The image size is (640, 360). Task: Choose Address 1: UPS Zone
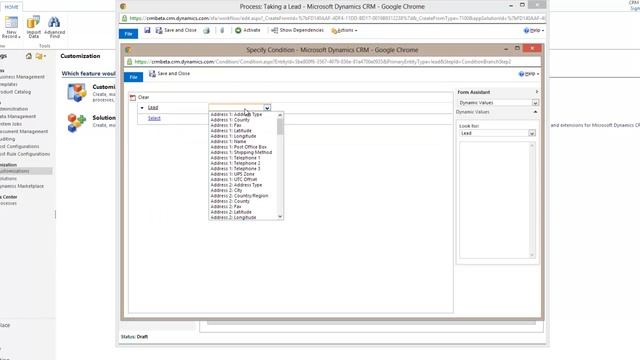[233, 174]
